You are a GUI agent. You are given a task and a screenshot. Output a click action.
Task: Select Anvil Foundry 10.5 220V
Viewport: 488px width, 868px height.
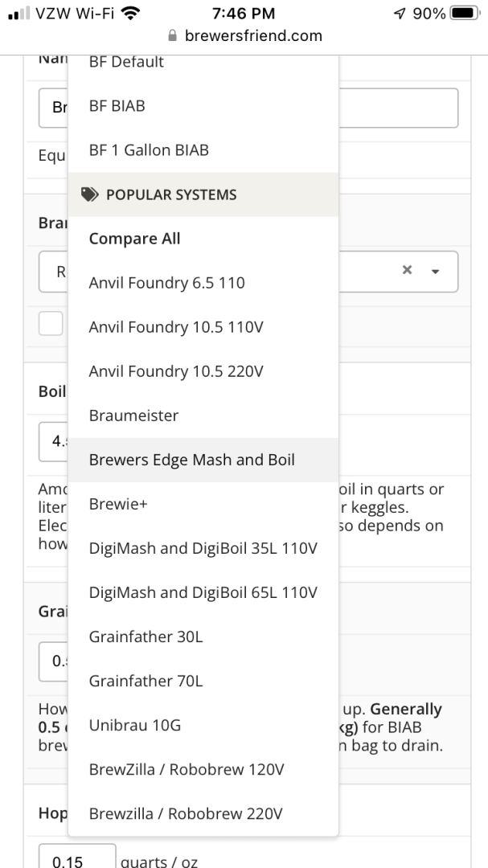pyautogui.click(x=176, y=371)
